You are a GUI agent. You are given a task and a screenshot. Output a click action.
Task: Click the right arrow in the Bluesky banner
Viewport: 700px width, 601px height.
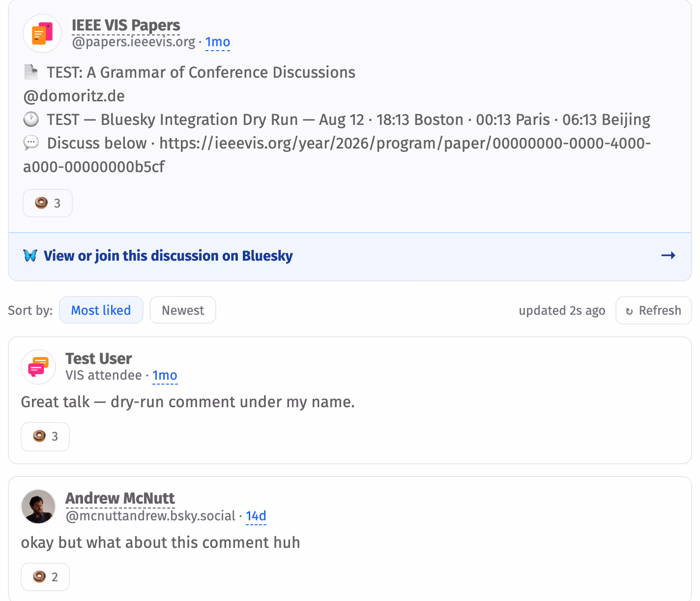pyautogui.click(x=668, y=255)
